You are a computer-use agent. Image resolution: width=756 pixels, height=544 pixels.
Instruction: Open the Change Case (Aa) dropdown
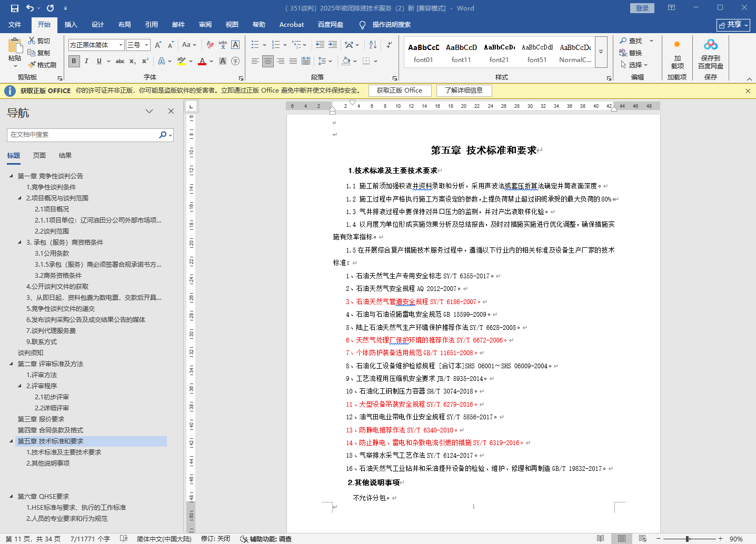(x=188, y=45)
